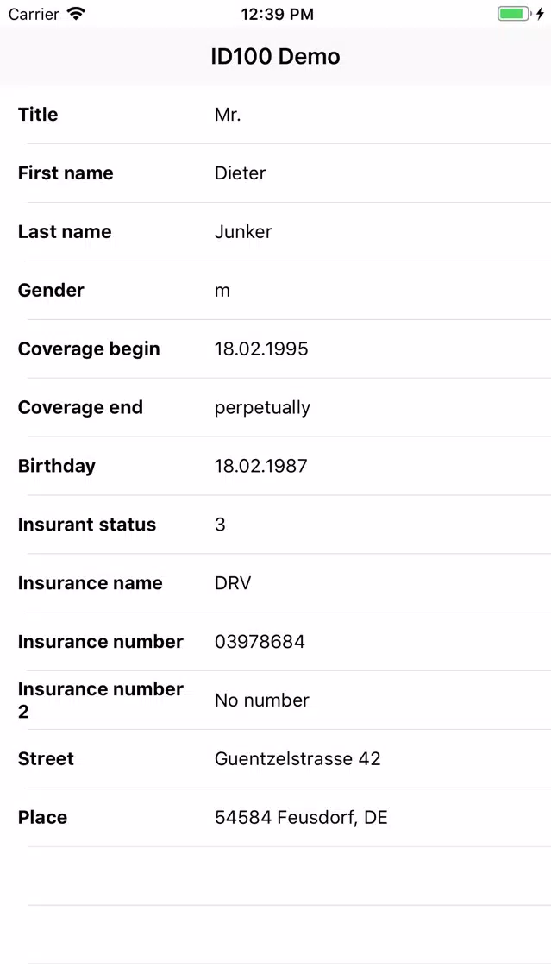Tap the empty row below Place
The height and width of the screenshot is (980, 551).
tap(276, 876)
